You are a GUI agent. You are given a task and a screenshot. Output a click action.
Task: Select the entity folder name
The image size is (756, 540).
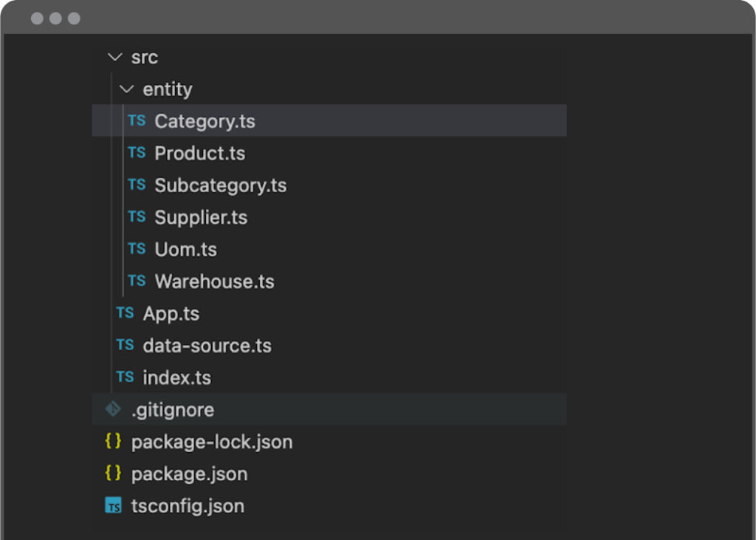[x=168, y=89]
